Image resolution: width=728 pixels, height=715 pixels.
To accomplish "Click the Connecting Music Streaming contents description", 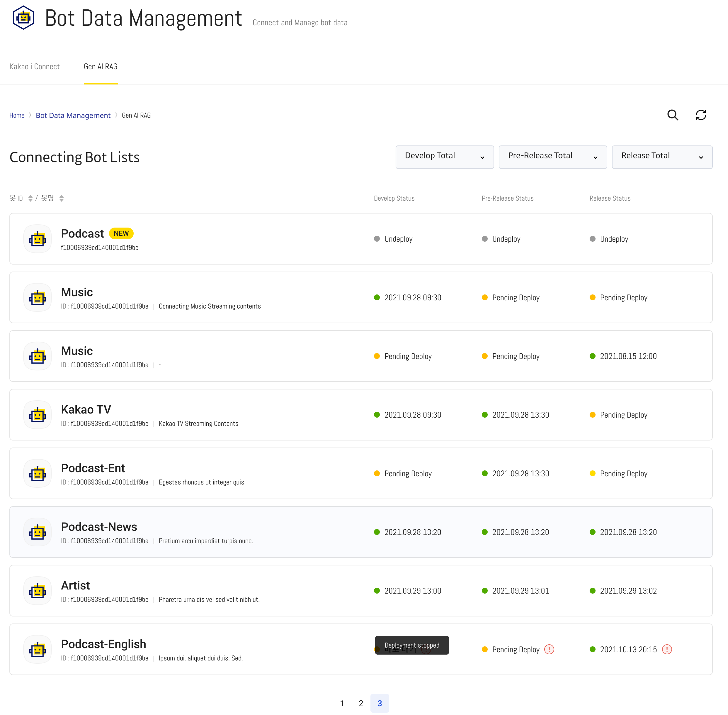I will (x=210, y=306).
